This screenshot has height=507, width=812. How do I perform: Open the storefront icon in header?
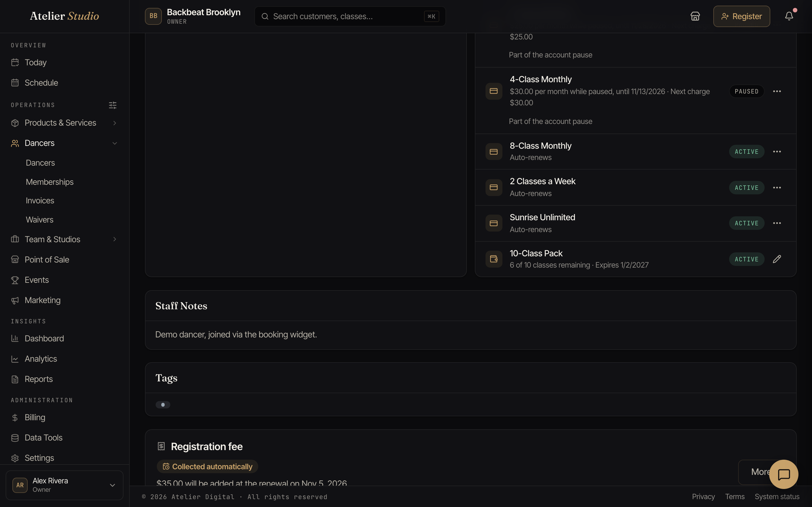pyautogui.click(x=695, y=16)
